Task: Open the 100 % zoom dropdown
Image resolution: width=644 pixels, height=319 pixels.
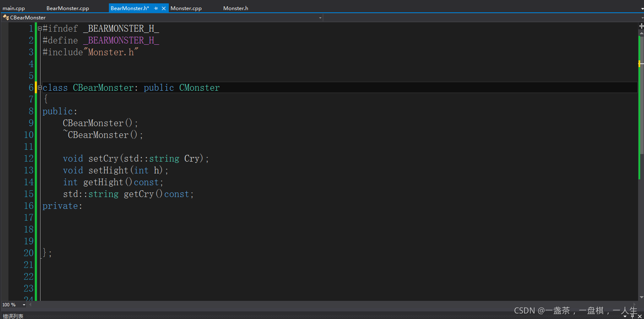Action: coord(24,305)
